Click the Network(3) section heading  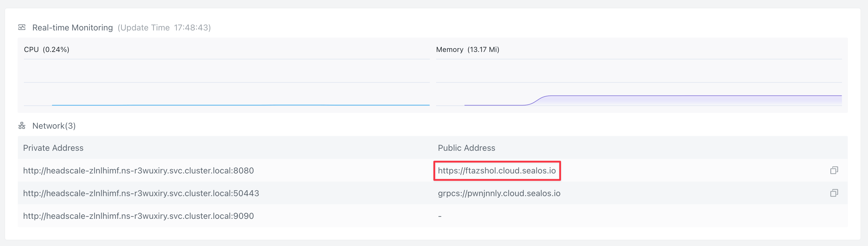pyautogui.click(x=54, y=126)
